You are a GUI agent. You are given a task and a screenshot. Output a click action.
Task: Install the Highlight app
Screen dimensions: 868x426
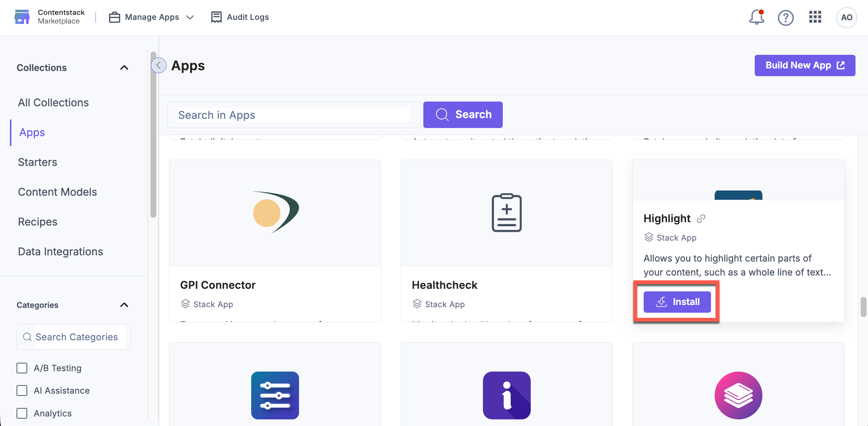677,302
